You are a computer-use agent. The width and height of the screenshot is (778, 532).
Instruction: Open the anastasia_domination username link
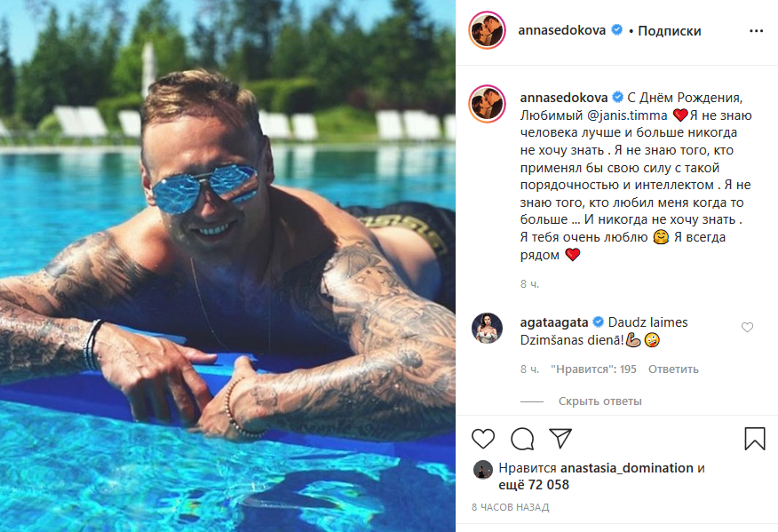[x=627, y=468]
